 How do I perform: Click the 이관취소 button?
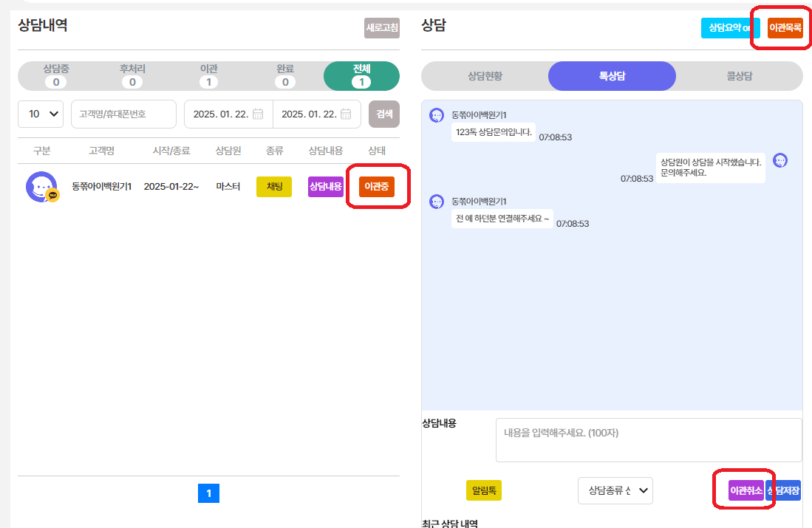coord(746,490)
